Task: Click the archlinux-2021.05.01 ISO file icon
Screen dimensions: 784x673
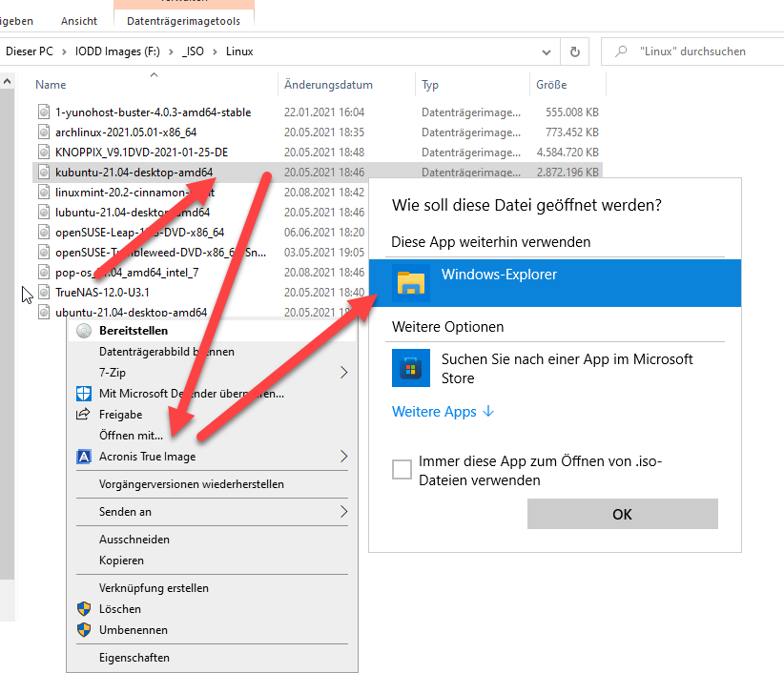Action: point(44,132)
